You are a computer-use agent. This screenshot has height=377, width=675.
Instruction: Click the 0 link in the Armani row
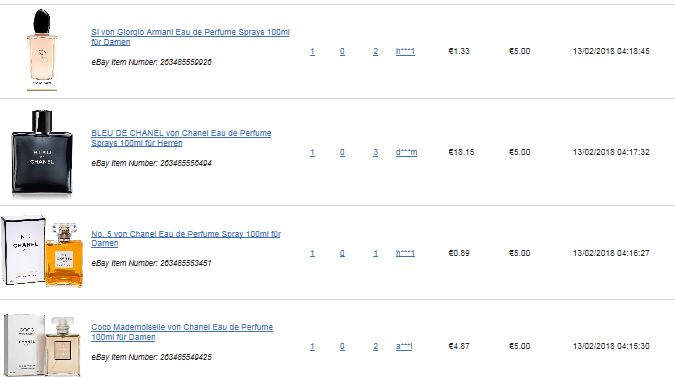tap(342, 51)
